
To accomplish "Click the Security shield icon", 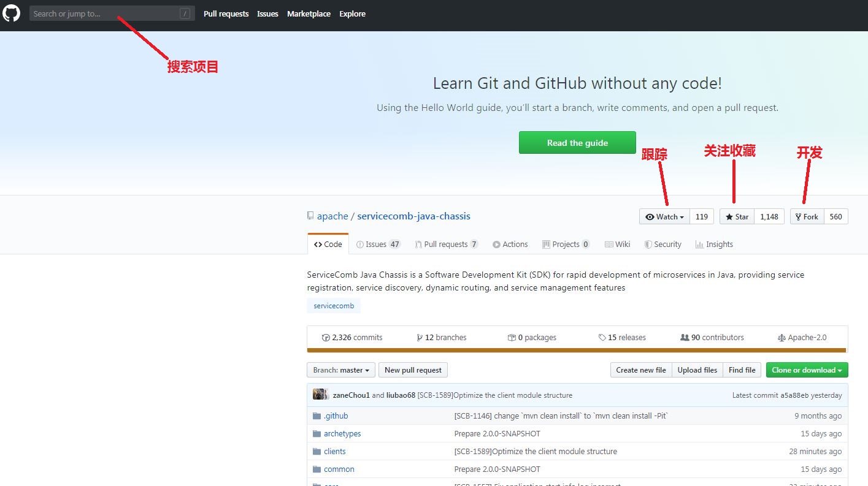I will click(648, 244).
